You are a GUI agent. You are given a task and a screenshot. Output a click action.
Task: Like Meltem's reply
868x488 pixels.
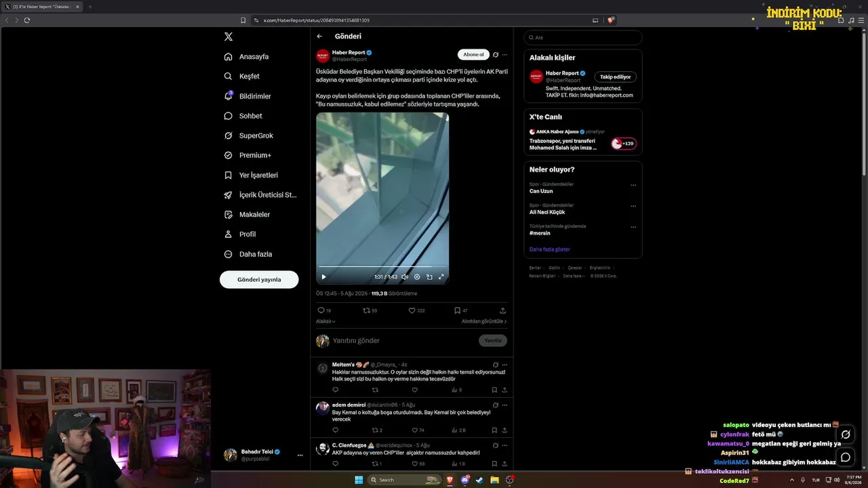415,390
